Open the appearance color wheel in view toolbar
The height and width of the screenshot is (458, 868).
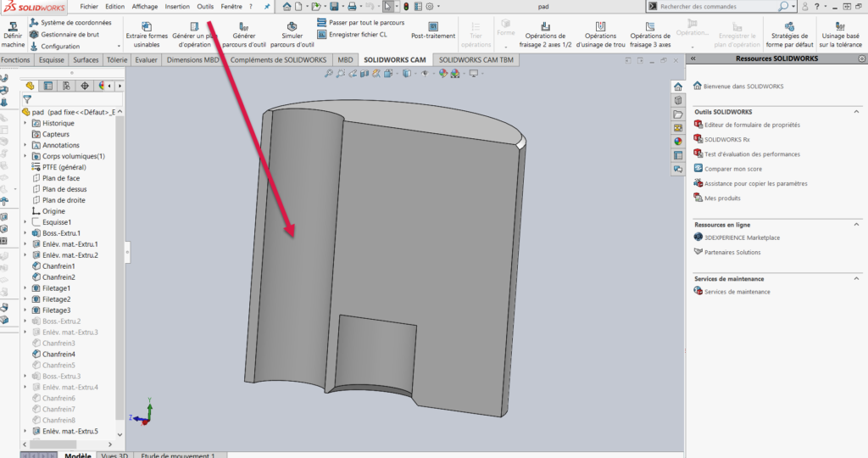click(442, 74)
